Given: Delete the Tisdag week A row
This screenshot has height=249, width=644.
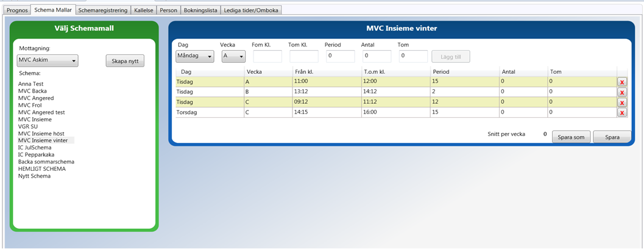Looking at the screenshot, I should [622, 82].
